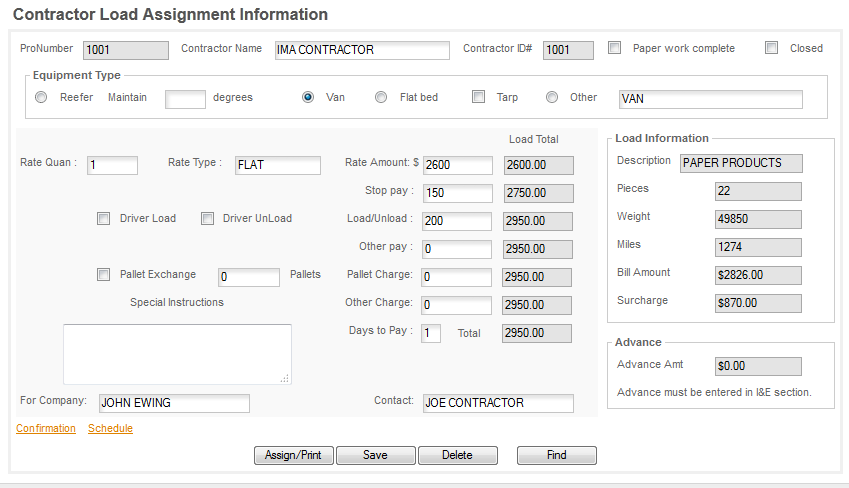Click the Description field showing PAPER PRODUCTS
This screenshot has height=488, width=849.
(x=741, y=164)
